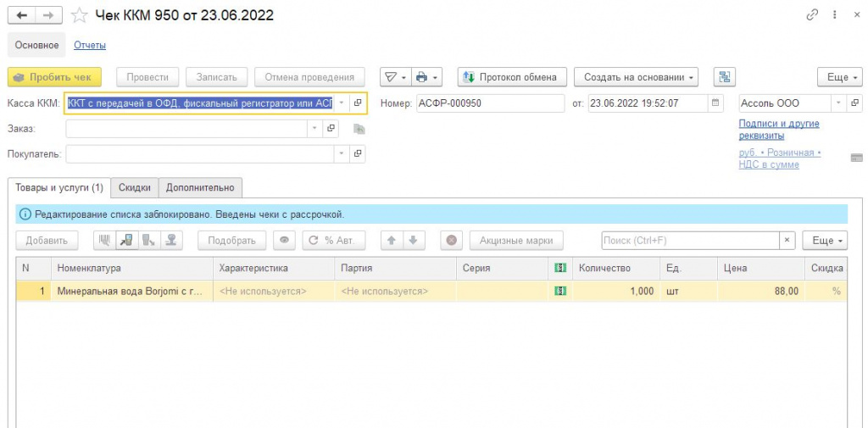The image size is (868, 428).
Task: Click the eye icon button
Action: 285,241
